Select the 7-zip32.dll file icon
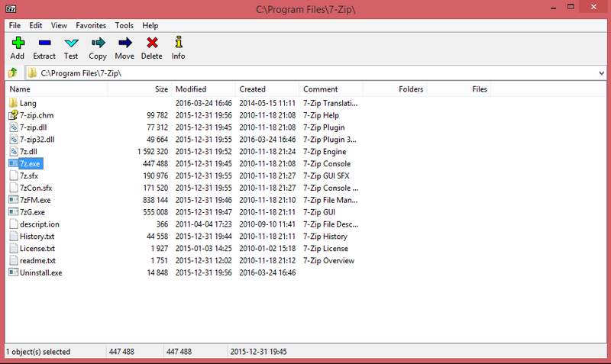The height and width of the screenshot is (364, 611). (13, 139)
